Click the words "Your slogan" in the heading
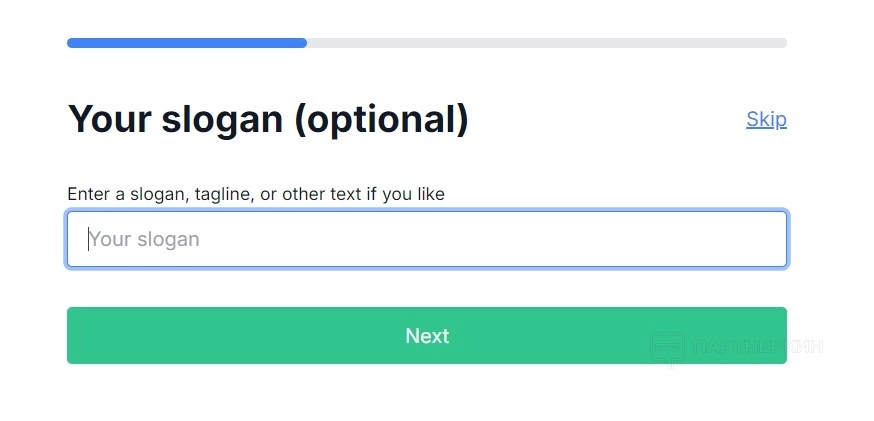The width and height of the screenshot is (874, 421). coord(175,119)
